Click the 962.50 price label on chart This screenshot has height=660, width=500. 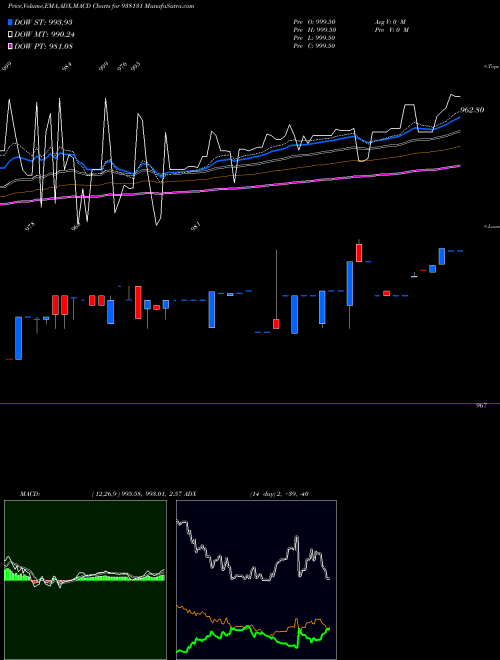[x=472, y=110]
